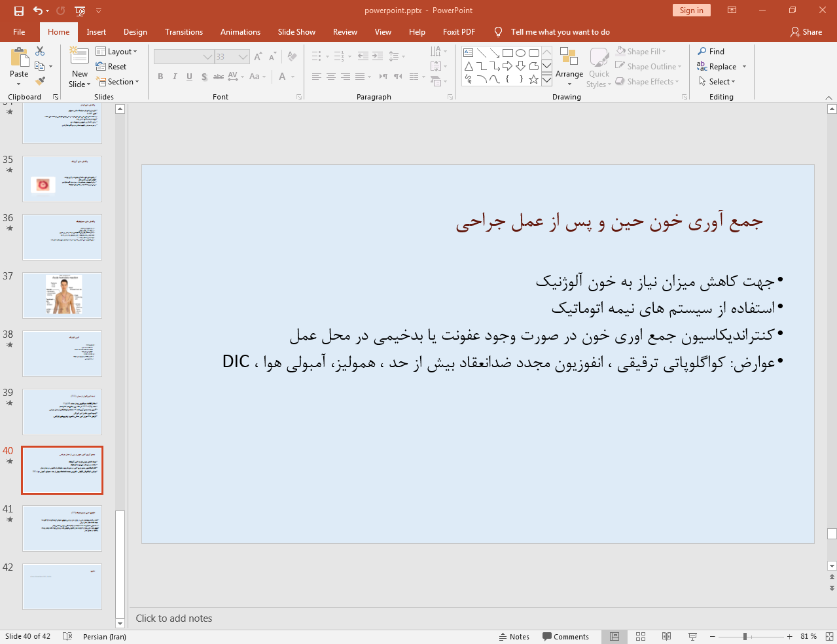Open the Layout dropdown
The height and width of the screenshot is (644, 837).
[116, 52]
